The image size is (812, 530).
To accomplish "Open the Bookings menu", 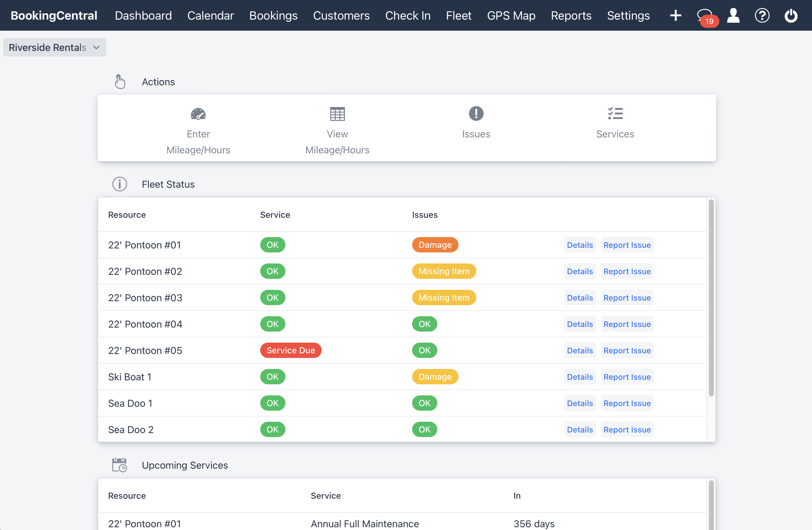I will (273, 15).
